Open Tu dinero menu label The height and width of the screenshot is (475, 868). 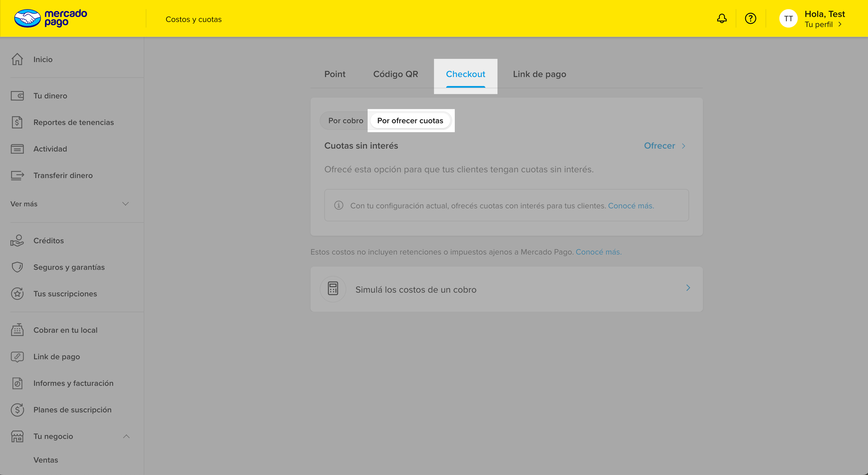point(50,96)
